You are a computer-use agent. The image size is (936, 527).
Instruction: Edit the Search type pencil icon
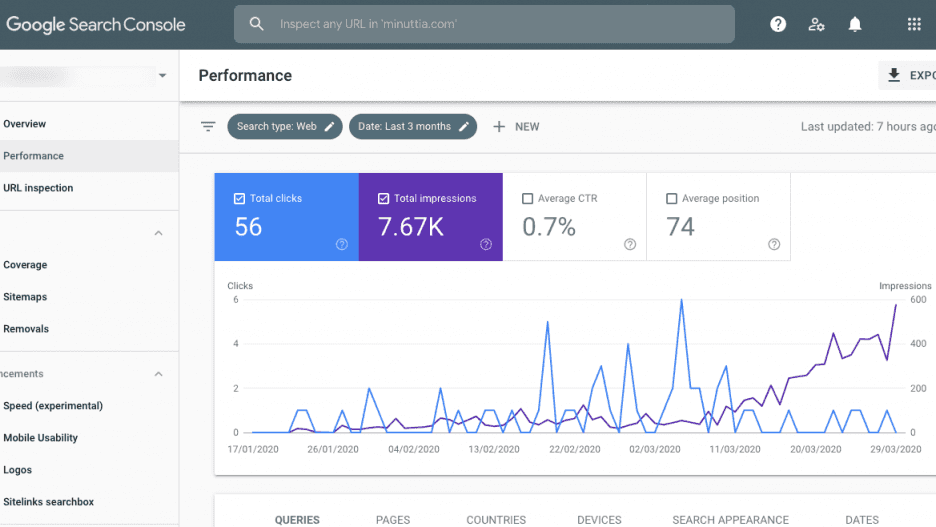[x=330, y=127]
